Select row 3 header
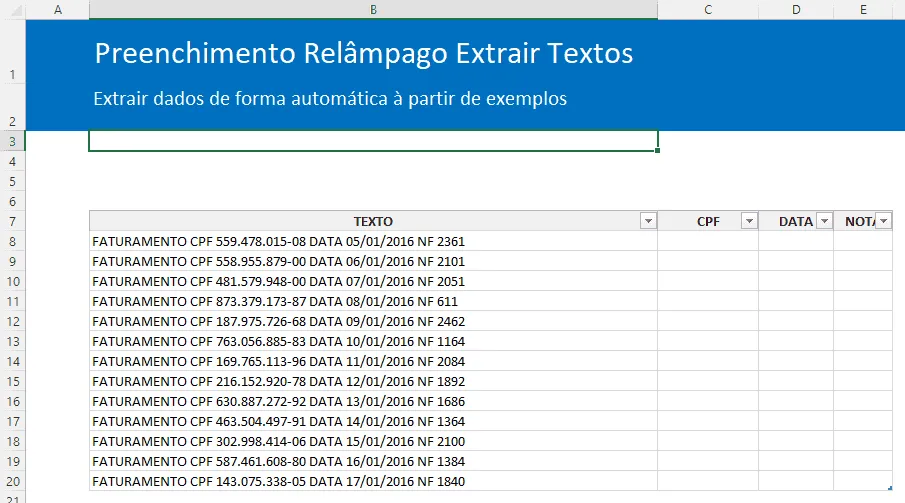This screenshot has width=905, height=503. click(13, 141)
